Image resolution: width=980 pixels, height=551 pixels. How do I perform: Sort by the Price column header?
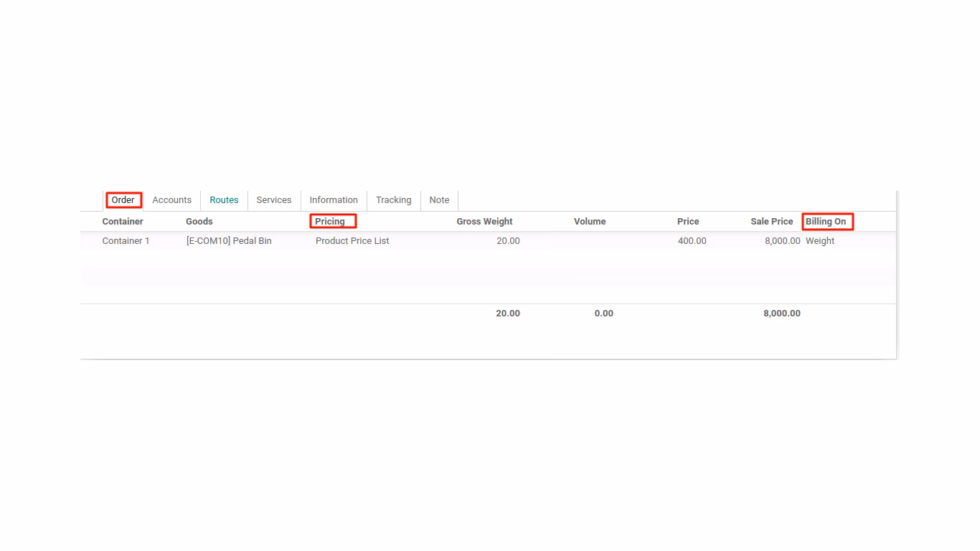[688, 222]
